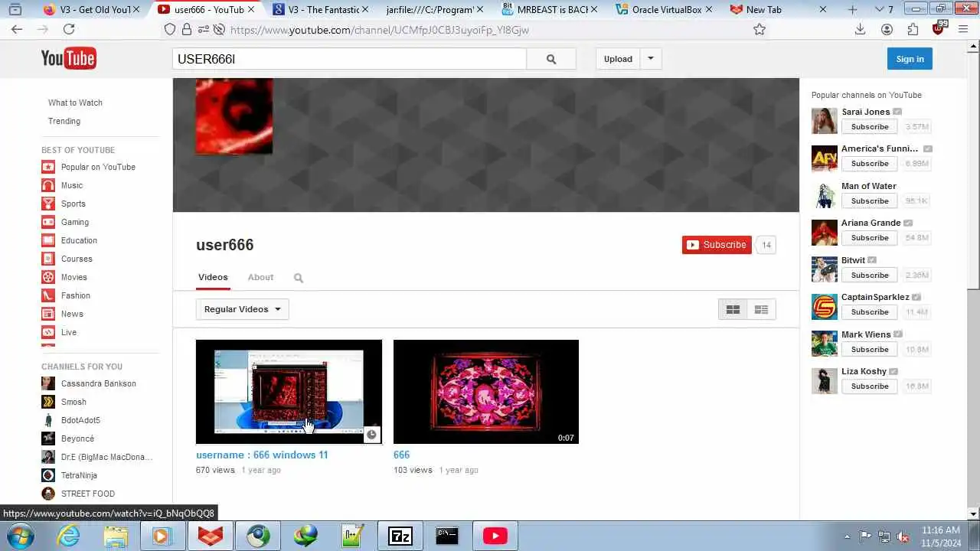The height and width of the screenshot is (551, 980).
Task: Subscribe to Liza Koshy
Action: pos(870,386)
